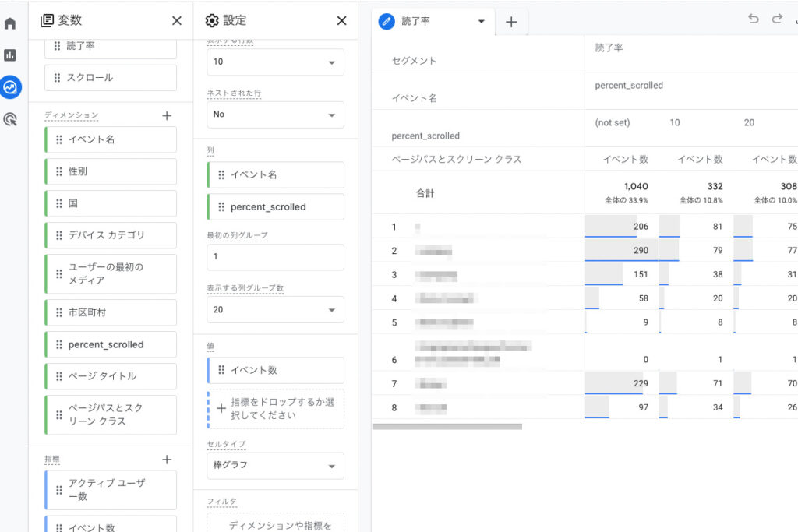Click the 変数 panel header icon
Viewport: 798px width, 532px height.
pos(47,20)
